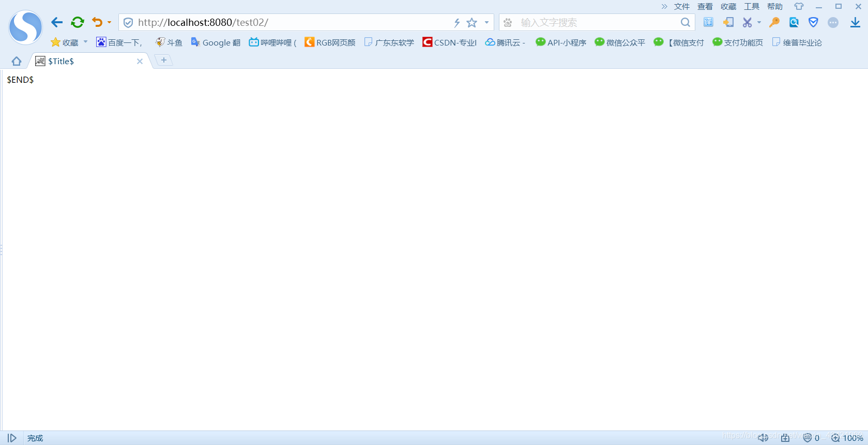The width and height of the screenshot is (868, 445).
Task: Expand the 收藏 favorites dropdown arrow
Action: [85, 42]
